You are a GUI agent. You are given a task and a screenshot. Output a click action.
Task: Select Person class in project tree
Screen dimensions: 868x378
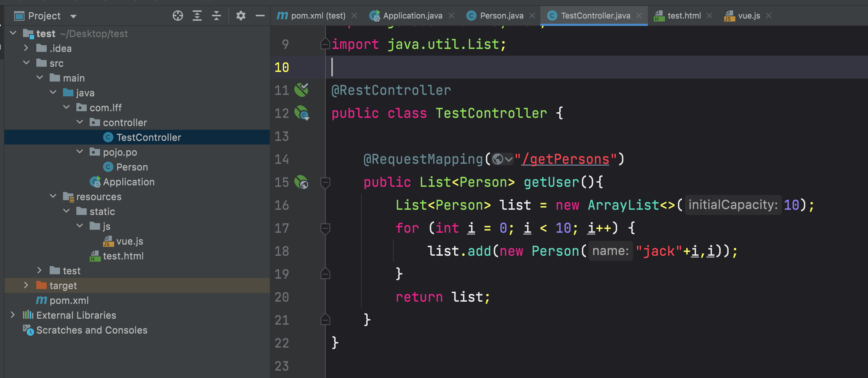pyautogui.click(x=137, y=167)
